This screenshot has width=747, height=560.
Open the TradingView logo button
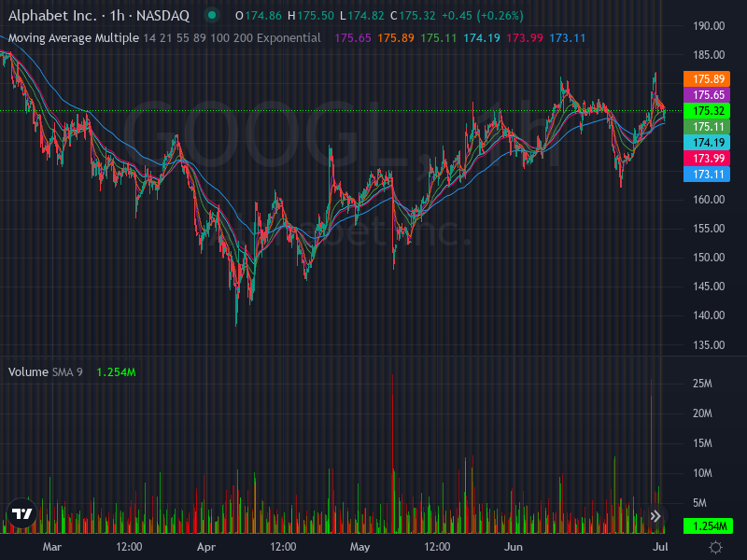click(x=21, y=513)
